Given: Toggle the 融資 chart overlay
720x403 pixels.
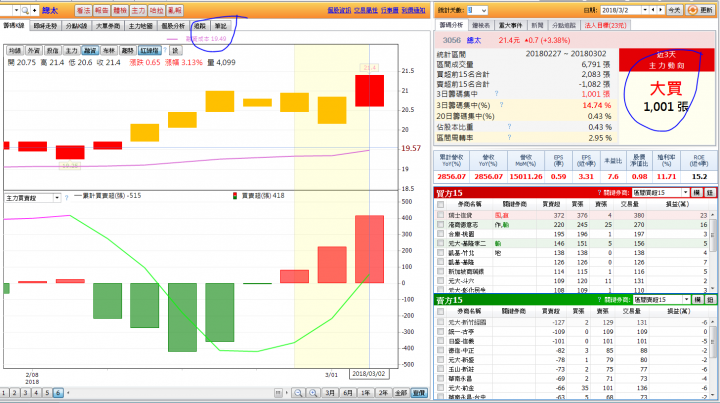Looking at the screenshot, I should pos(90,50).
